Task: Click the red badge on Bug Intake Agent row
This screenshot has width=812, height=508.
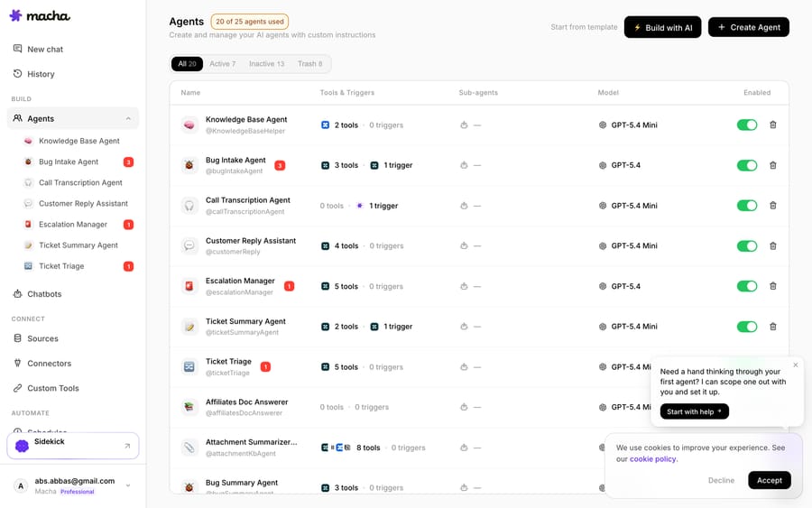Action: [x=280, y=166]
